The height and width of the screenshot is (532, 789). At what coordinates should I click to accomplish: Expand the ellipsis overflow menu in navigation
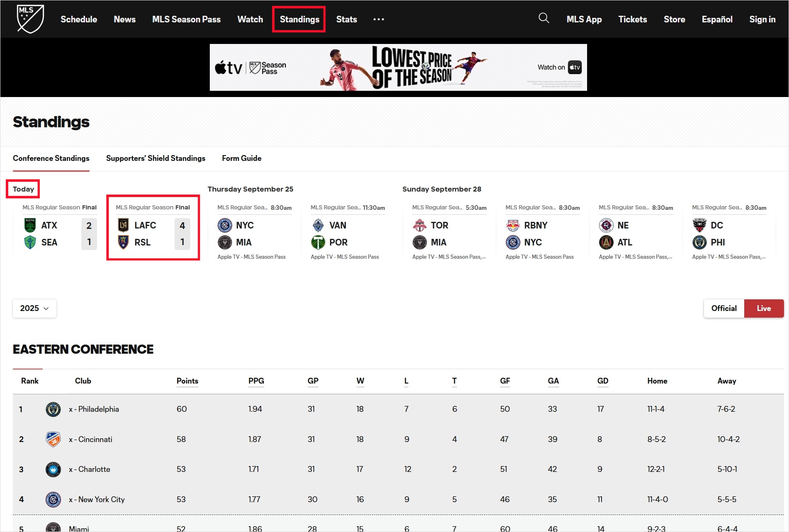coord(378,19)
